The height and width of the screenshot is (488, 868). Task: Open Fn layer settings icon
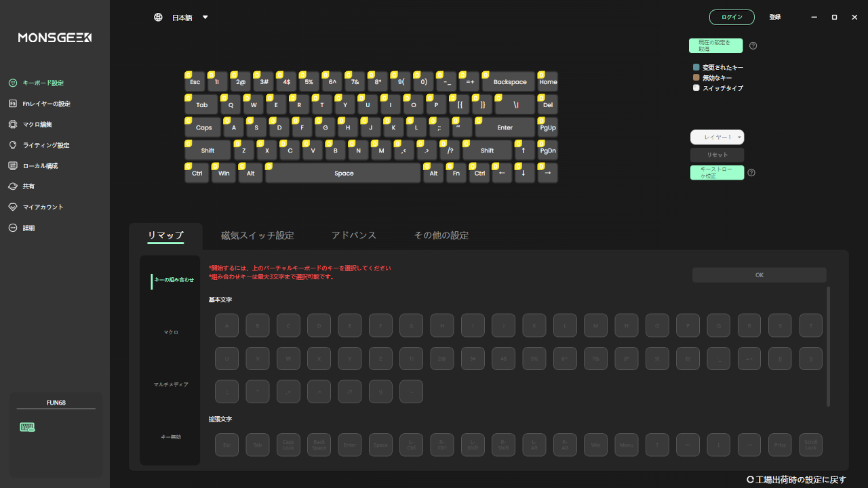pyautogui.click(x=12, y=104)
